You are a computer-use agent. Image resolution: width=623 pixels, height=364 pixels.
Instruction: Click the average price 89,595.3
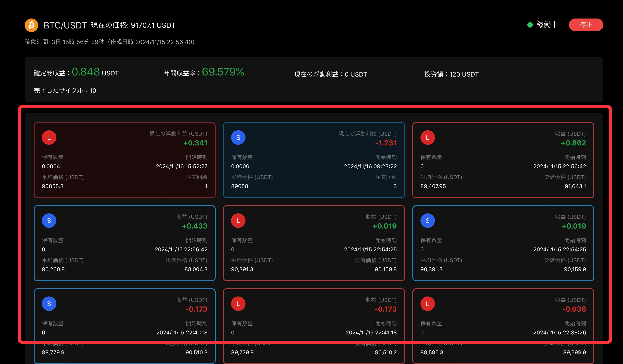tap(432, 352)
